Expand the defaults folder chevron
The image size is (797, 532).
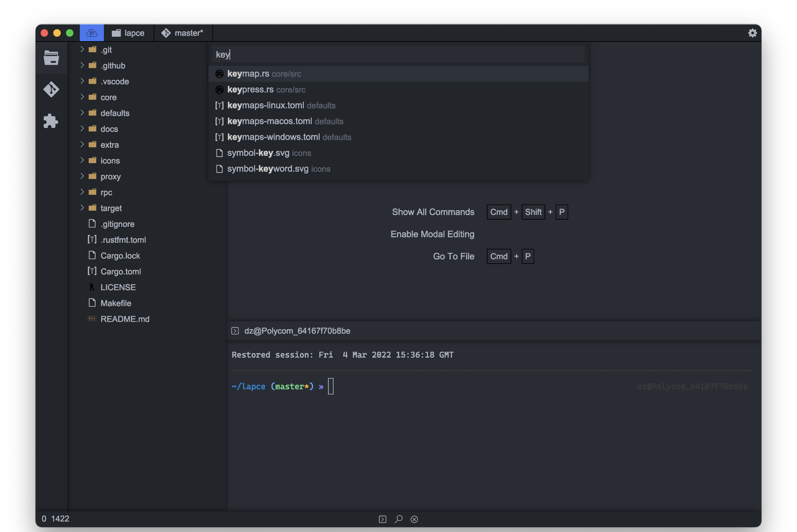click(82, 113)
